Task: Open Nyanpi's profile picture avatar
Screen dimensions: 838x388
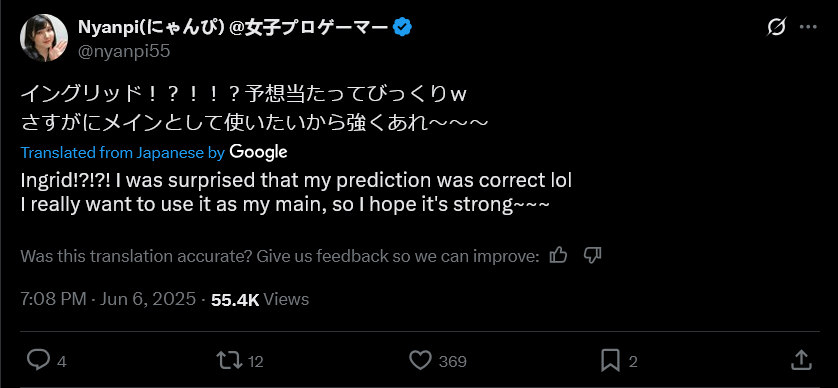Action: (44, 38)
